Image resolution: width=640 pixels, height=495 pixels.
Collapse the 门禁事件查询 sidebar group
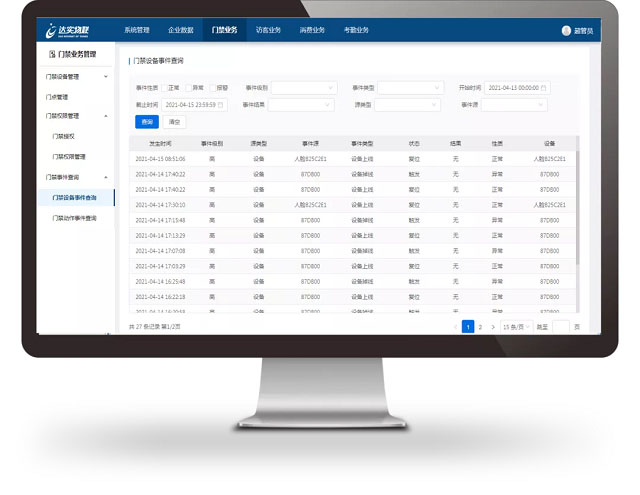(106, 177)
